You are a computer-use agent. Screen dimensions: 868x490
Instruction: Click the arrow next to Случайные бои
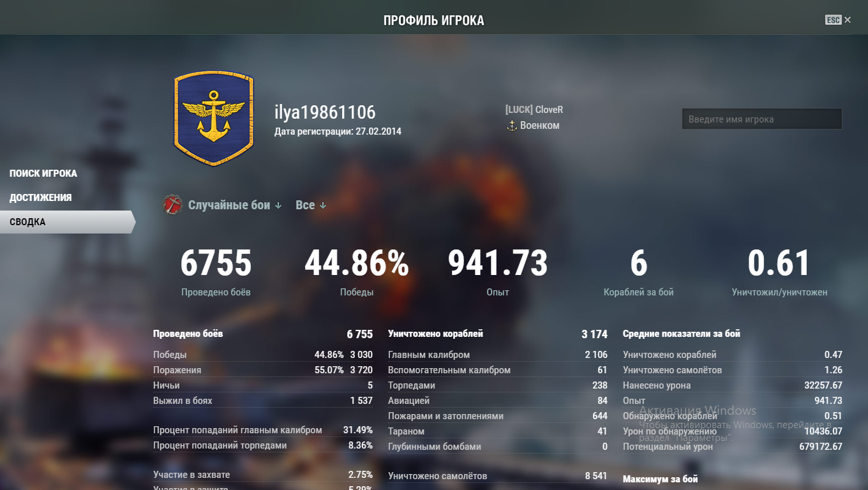click(x=278, y=206)
